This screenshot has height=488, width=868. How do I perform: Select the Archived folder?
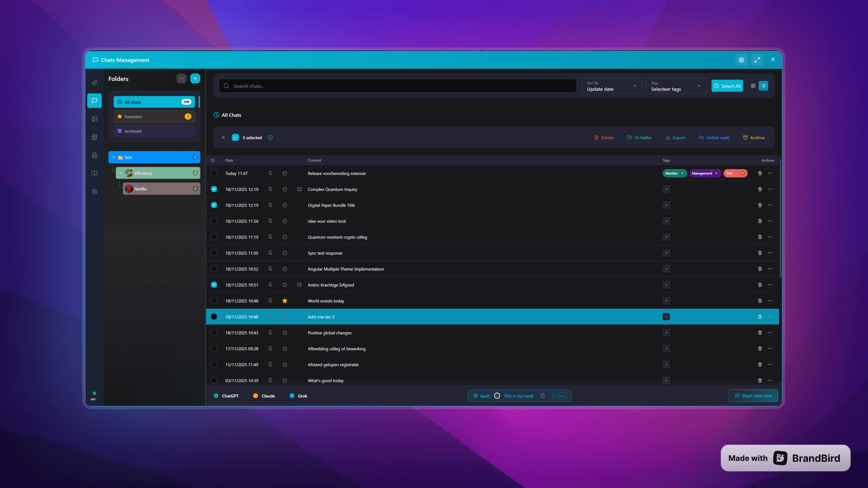click(x=154, y=131)
